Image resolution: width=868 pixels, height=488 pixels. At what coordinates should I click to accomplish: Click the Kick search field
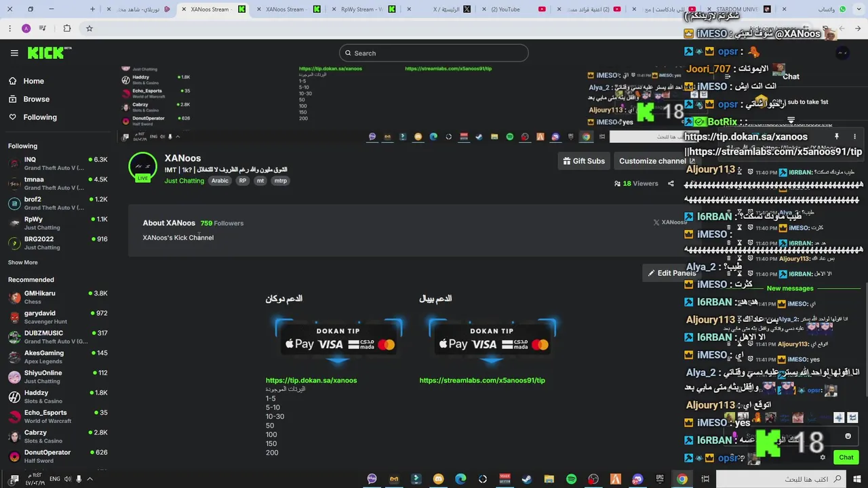[434, 53]
